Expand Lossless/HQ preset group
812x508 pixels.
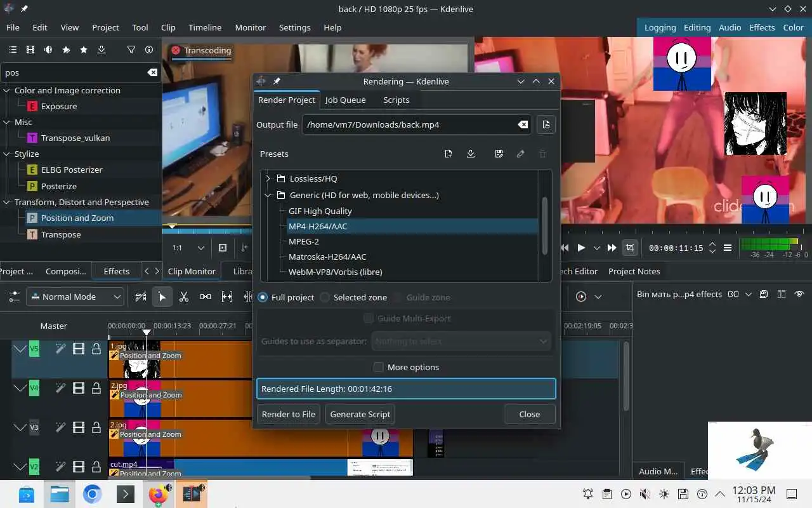pyautogui.click(x=268, y=178)
